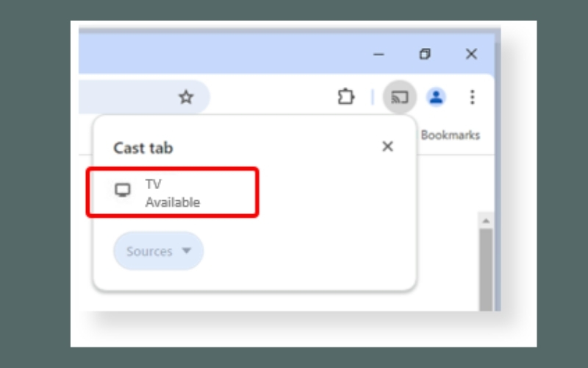This screenshot has width=588, height=368.
Task: Select the TV device to start casting
Action: 173,193
